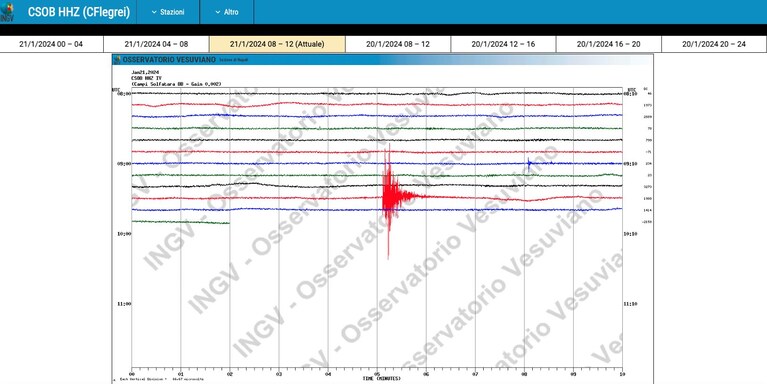Screen dimensions: 767x384
Task: Click the 10:00 left time label
Action: (x=124, y=234)
